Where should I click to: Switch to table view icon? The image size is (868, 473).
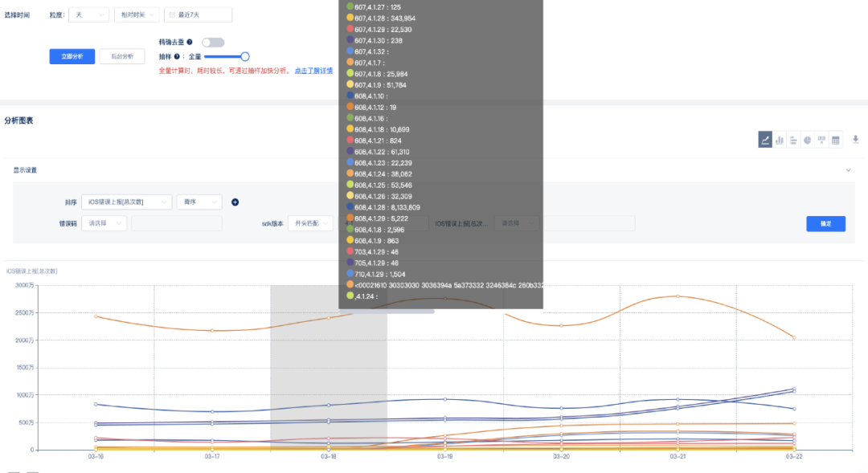pos(836,140)
